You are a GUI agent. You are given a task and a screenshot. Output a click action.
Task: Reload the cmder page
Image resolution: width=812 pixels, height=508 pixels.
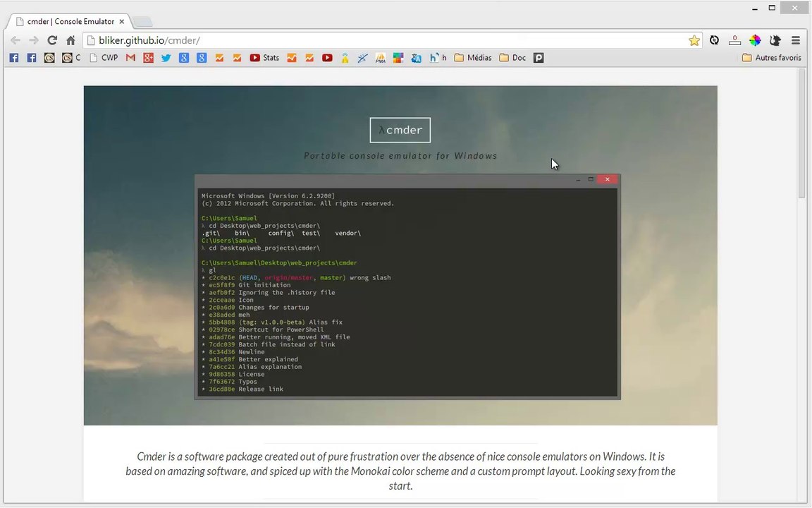coord(52,40)
